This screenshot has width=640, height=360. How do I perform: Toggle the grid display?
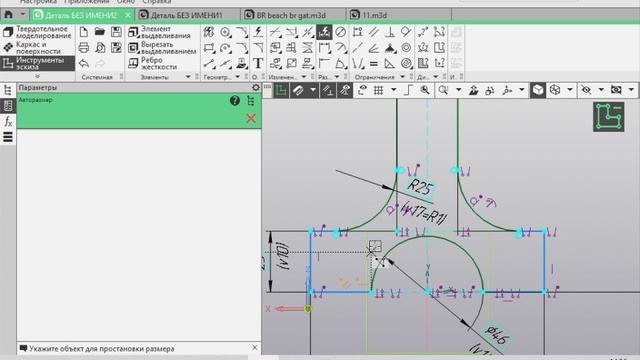(x=379, y=90)
